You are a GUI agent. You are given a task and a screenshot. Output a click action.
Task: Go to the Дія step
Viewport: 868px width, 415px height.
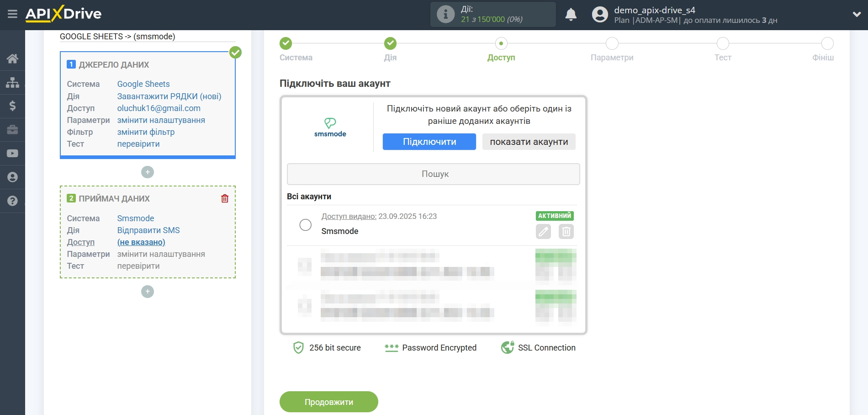pos(390,44)
